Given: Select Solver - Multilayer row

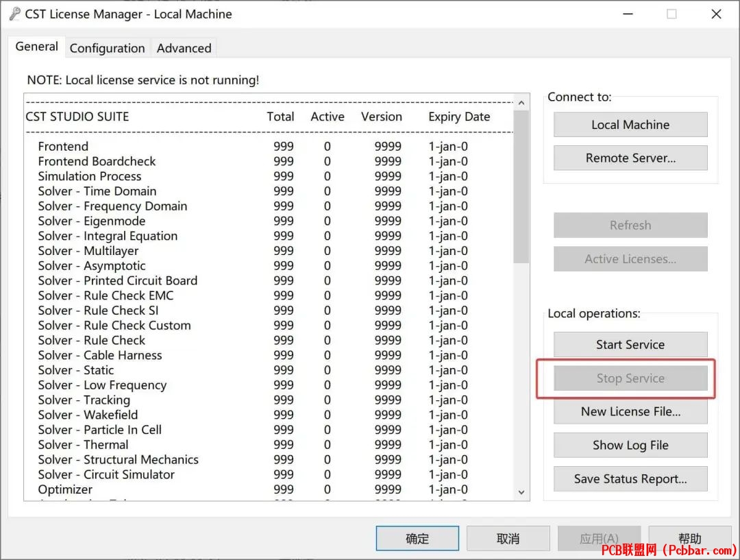Looking at the screenshot, I should click(x=253, y=251).
